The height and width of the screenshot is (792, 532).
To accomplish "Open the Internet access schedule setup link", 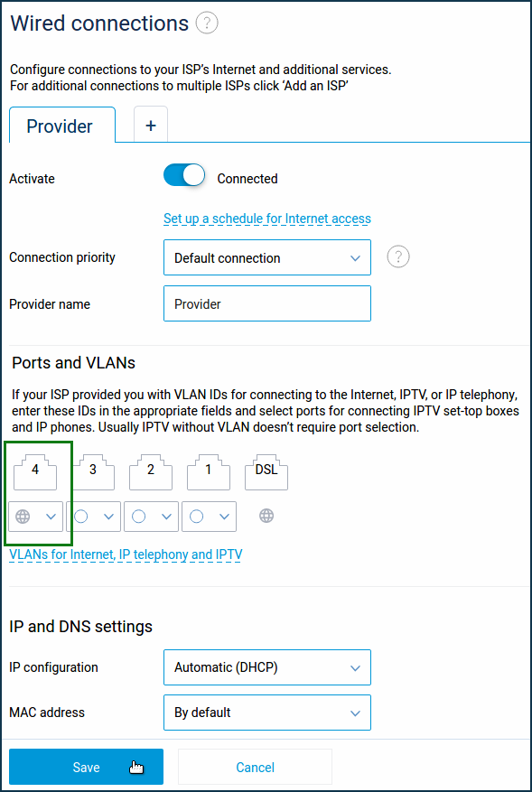I will pos(267,219).
